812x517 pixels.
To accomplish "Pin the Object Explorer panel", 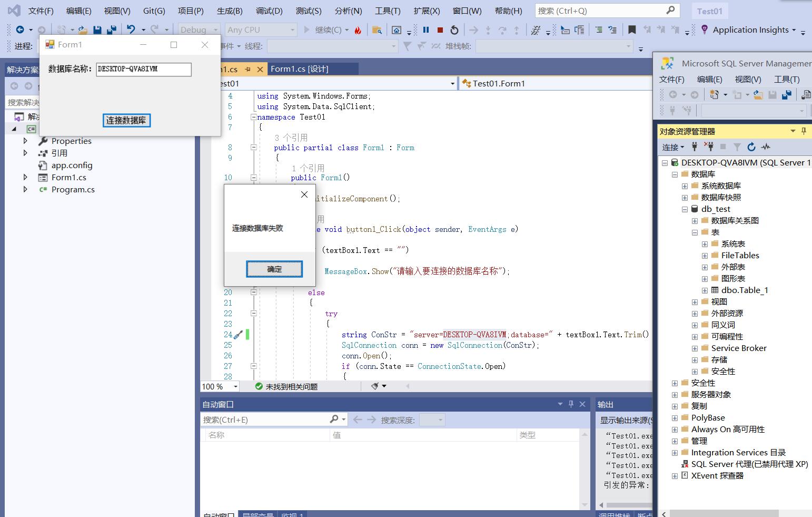I will pyautogui.click(x=804, y=131).
